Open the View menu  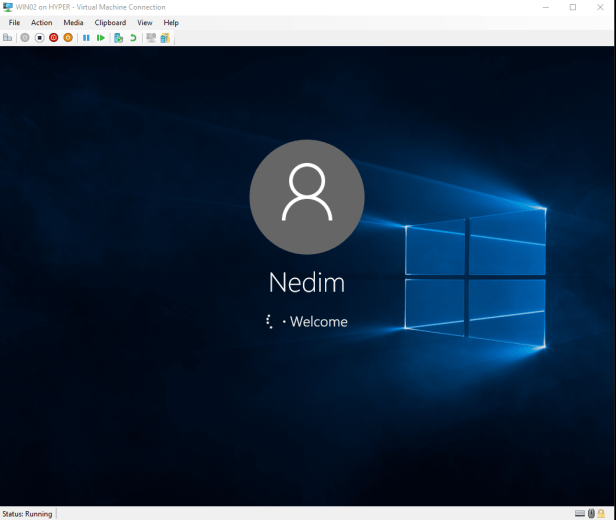click(x=145, y=23)
